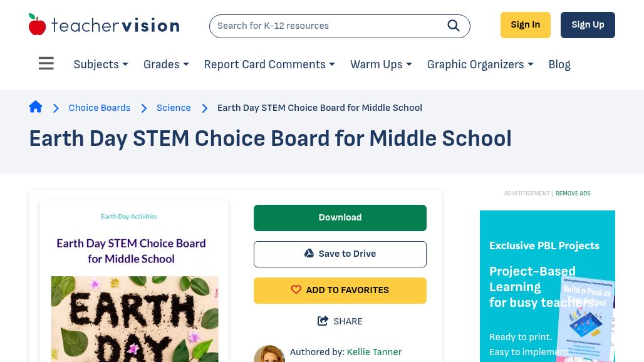Focus the K-12 resources search field
Viewport: 644px width, 362px height.
[x=326, y=26]
